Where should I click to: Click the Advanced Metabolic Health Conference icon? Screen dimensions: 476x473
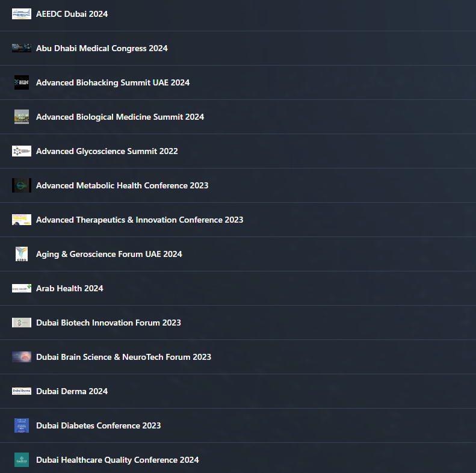[x=22, y=185]
